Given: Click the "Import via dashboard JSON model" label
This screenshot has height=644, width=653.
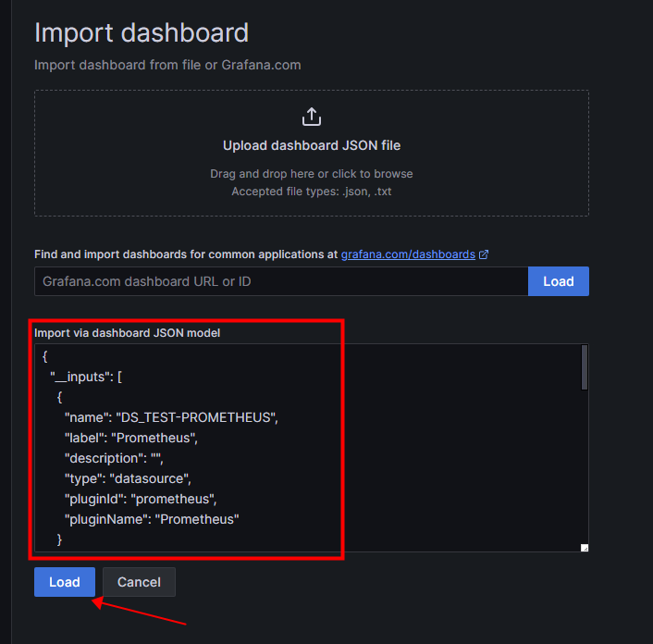Looking at the screenshot, I should point(127,333).
